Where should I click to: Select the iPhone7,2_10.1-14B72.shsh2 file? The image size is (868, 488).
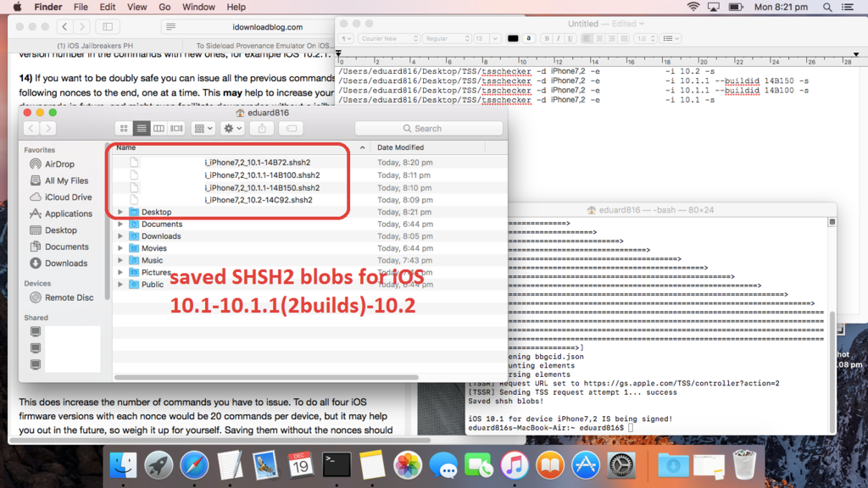click(x=258, y=162)
